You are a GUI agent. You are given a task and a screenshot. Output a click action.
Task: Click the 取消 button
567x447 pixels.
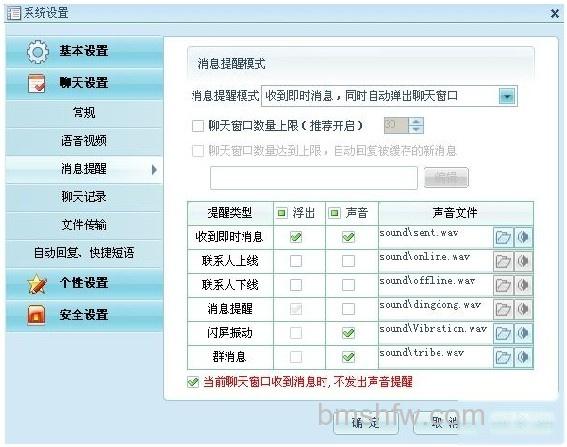[445, 423]
